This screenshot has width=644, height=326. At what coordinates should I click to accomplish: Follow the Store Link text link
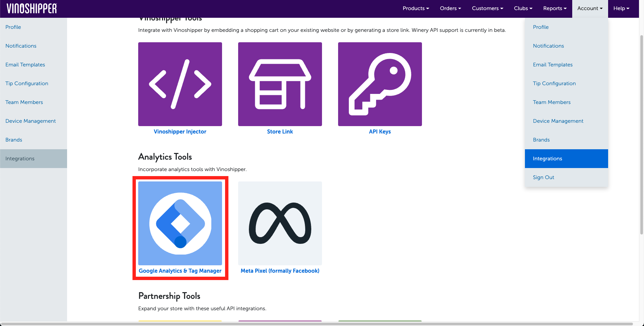pos(280,132)
